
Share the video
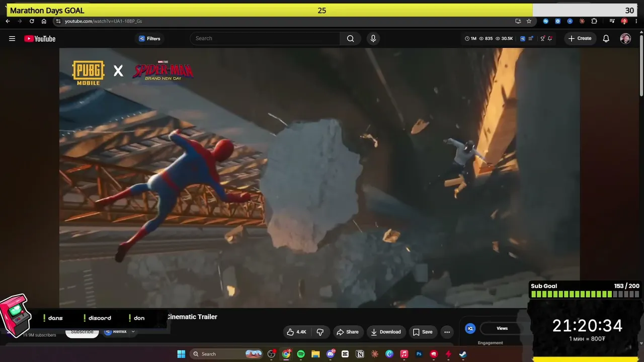(348, 332)
